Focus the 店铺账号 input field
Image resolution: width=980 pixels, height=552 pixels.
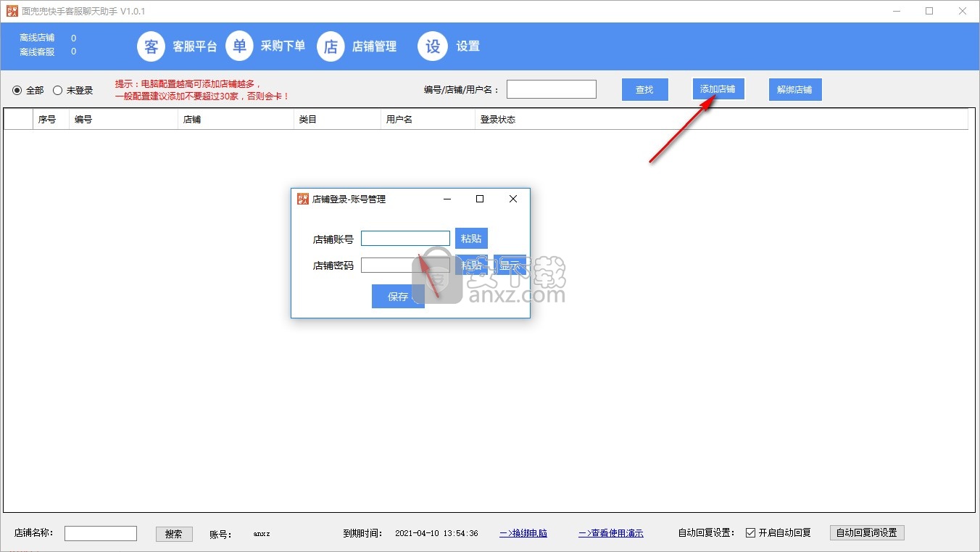pyautogui.click(x=405, y=239)
